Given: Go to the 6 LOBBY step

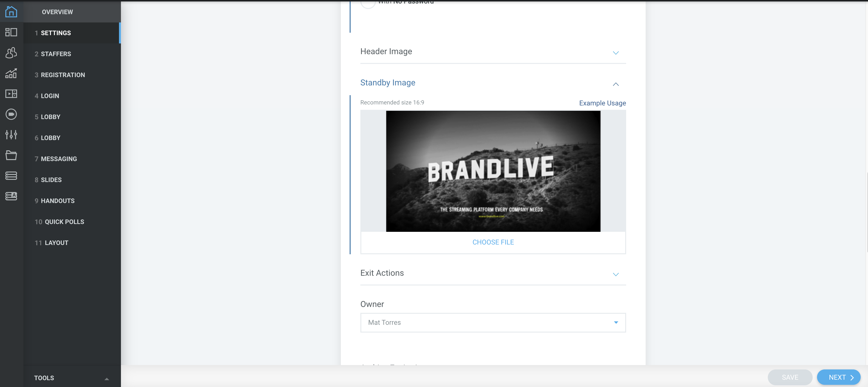Looking at the screenshot, I should 72,138.
